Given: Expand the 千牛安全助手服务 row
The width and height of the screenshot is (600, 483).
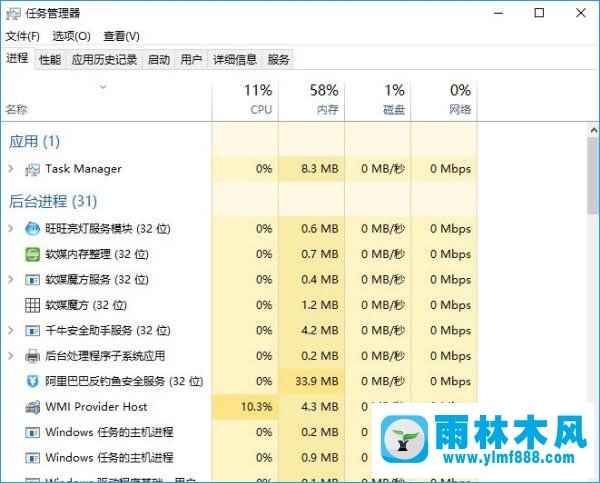Looking at the screenshot, I should pos(11,330).
